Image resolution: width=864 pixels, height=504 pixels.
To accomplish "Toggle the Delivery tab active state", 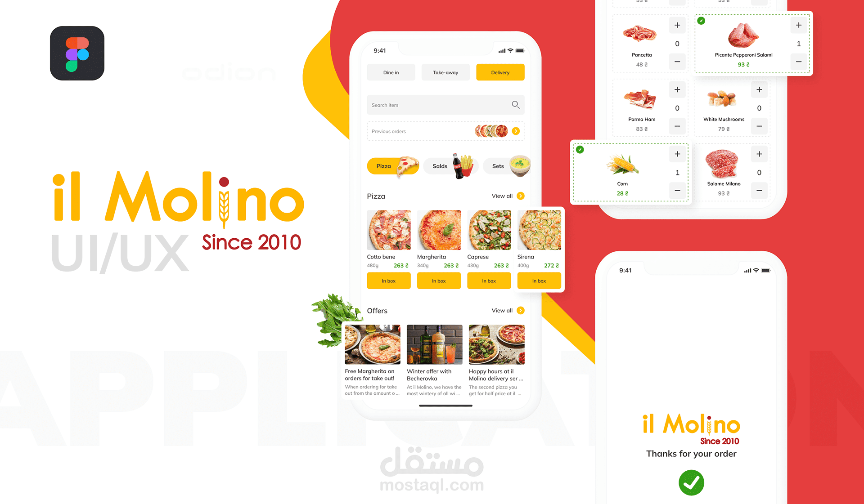I will [499, 72].
